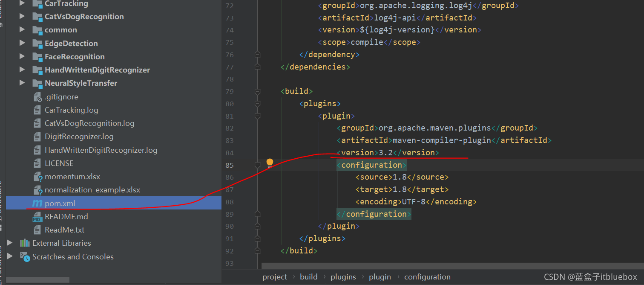This screenshot has height=285, width=644.
Task: Select ReadMe.txt in the project tree
Action: [x=65, y=230]
